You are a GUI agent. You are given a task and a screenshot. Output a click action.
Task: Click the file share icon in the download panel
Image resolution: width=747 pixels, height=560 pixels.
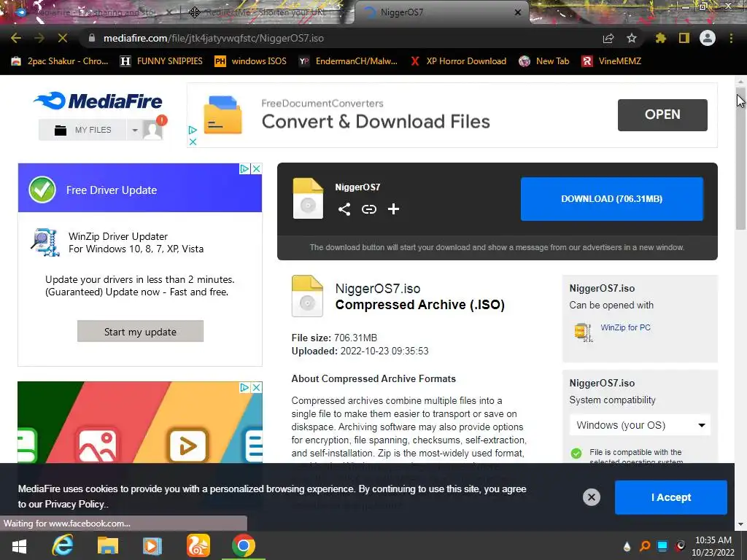point(344,209)
